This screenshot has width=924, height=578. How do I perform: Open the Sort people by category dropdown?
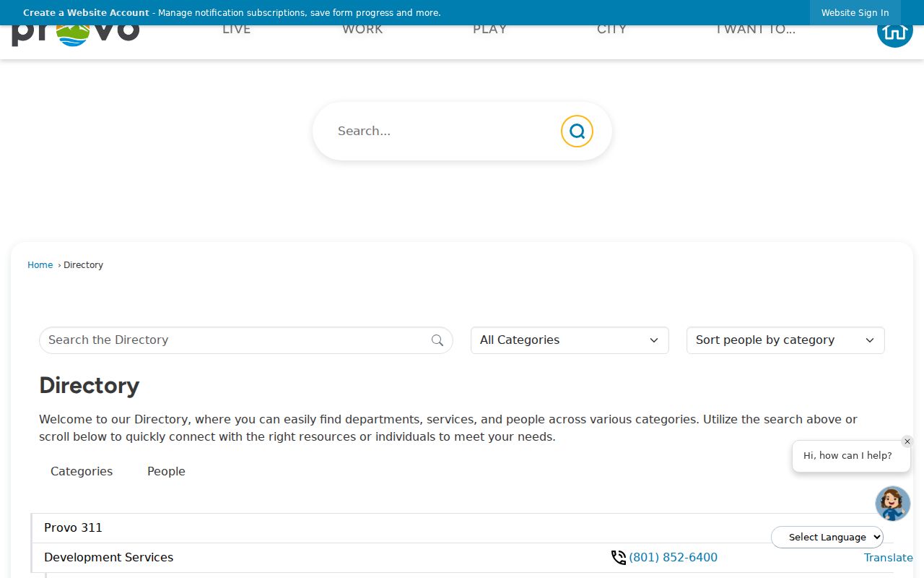coord(785,340)
